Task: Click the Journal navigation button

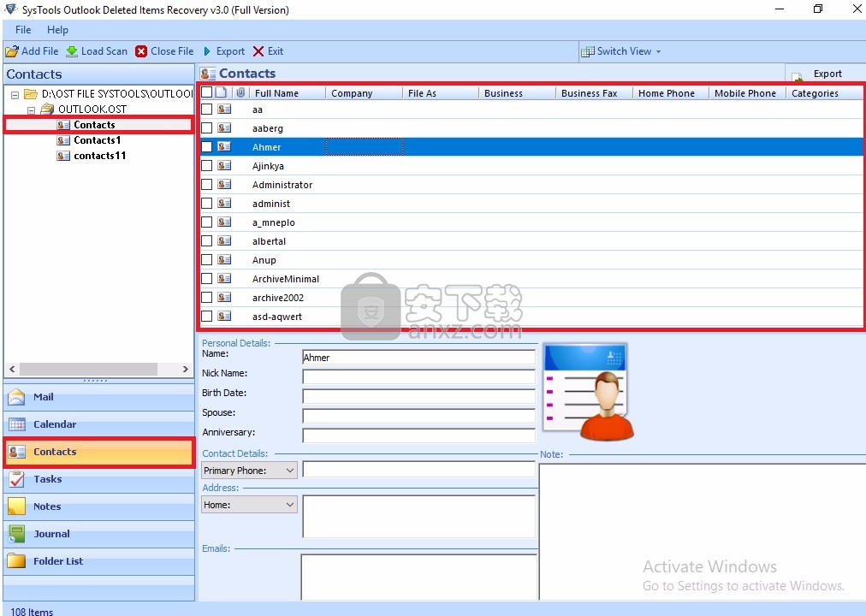Action: point(99,534)
